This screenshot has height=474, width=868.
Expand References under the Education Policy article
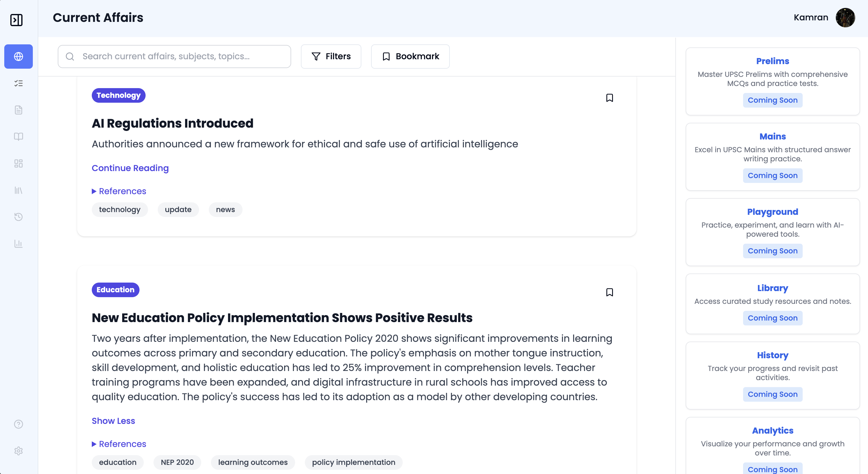(119, 444)
